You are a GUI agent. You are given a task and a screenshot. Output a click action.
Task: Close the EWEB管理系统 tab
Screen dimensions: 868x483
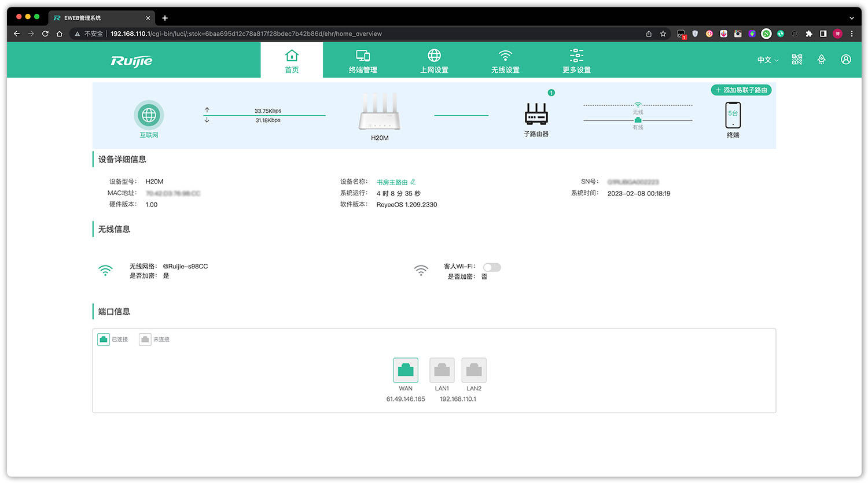(x=148, y=18)
